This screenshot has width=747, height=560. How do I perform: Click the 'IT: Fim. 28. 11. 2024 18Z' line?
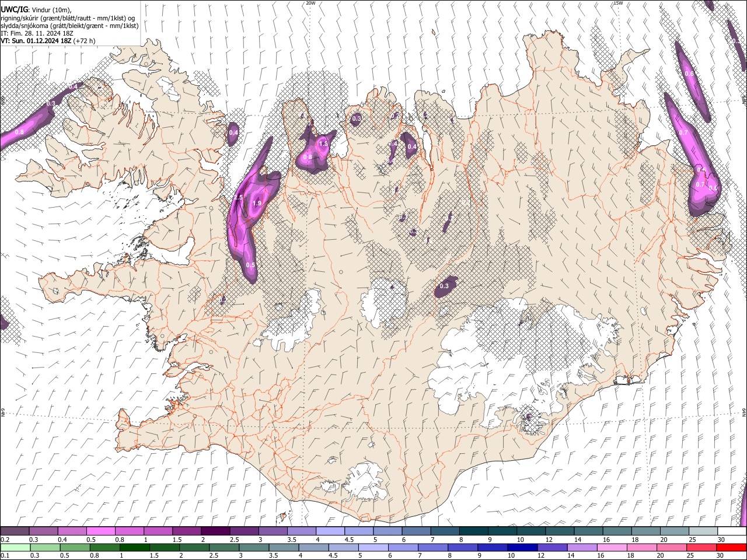37,33
